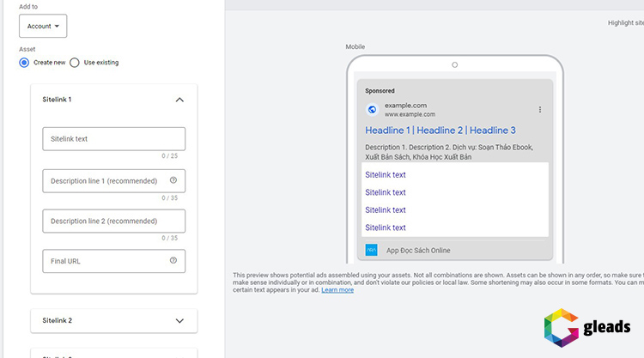Click the Headline 1 | Headline 2 | Headline 3 link
The width and height of the screenshot is (644, 358).
pyautogui.click(x=440, y=130)
